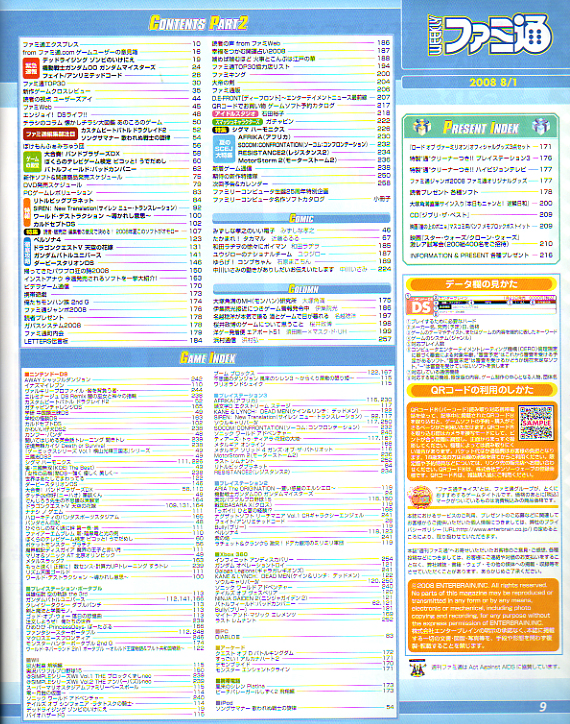Screen dimensions: 570x724
Task: Click the QRコードでお買い物 entry
Action: [x=301, y=106]
